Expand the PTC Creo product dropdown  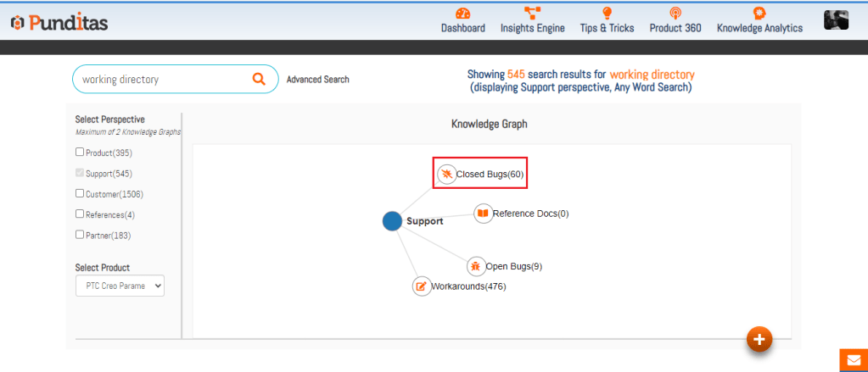tap(120, 286)
